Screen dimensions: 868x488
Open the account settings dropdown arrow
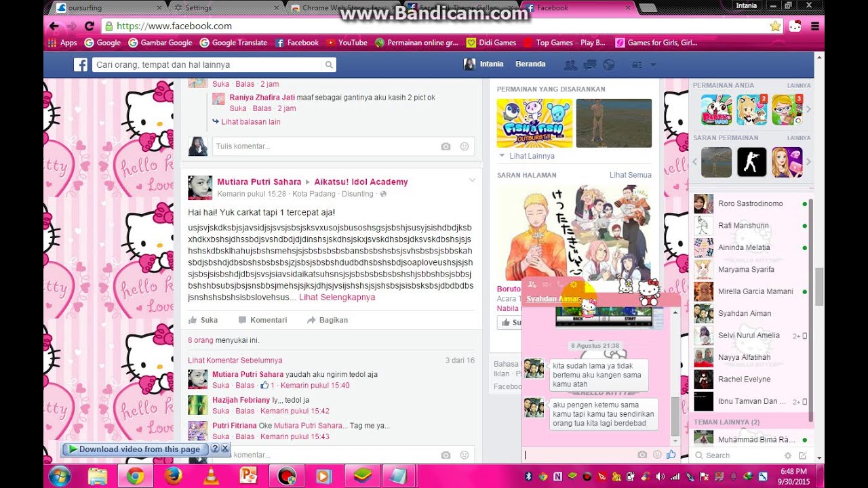653,64
